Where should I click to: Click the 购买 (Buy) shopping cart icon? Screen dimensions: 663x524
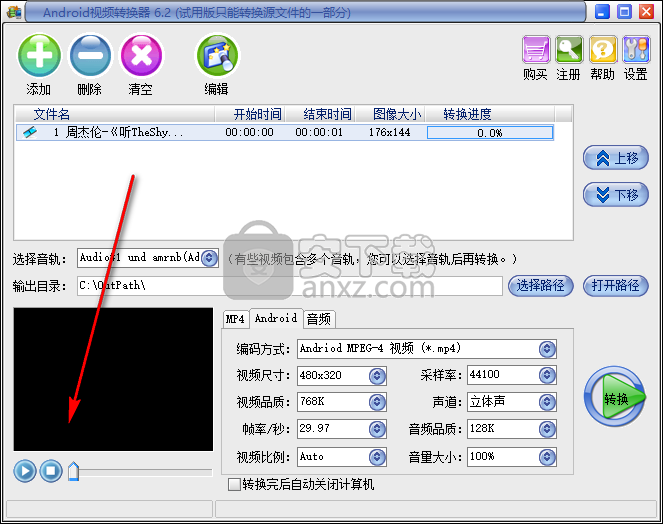pyautogui.click(x=536, y=49)
